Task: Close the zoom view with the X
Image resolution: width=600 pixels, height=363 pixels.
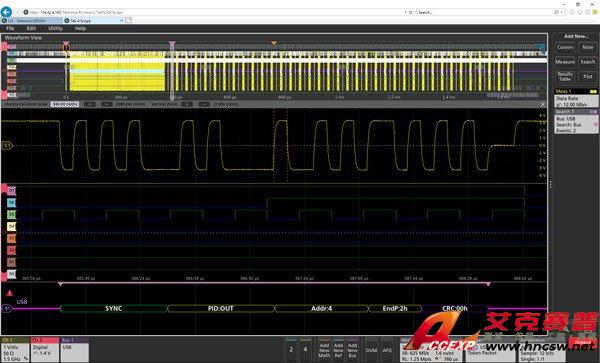Action: (x=543, y=104)
